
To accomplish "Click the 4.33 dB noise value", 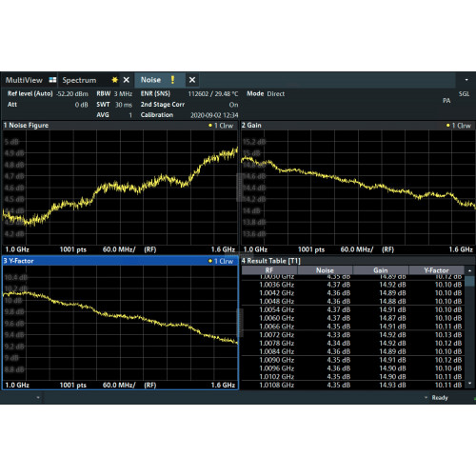I will click(339, 335).
